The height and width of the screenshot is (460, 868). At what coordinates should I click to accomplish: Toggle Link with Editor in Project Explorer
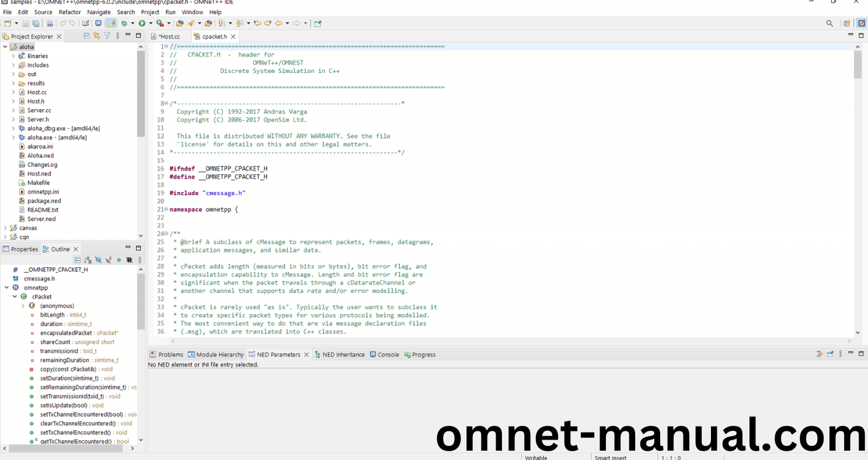(96, 36)
